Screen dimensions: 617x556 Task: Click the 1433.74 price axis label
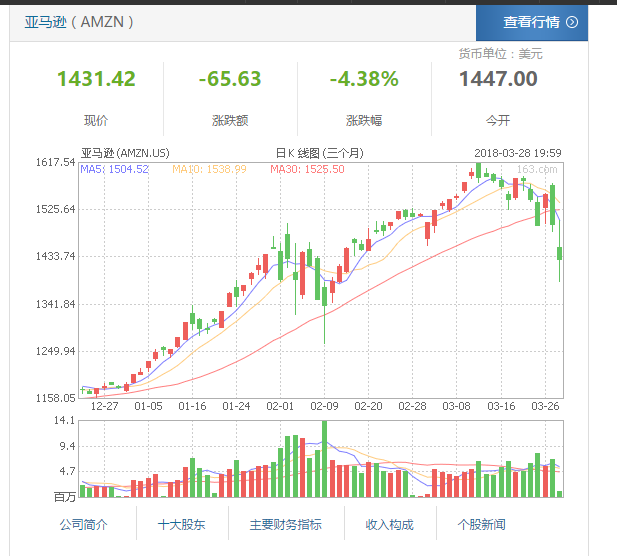click(55, 256)
